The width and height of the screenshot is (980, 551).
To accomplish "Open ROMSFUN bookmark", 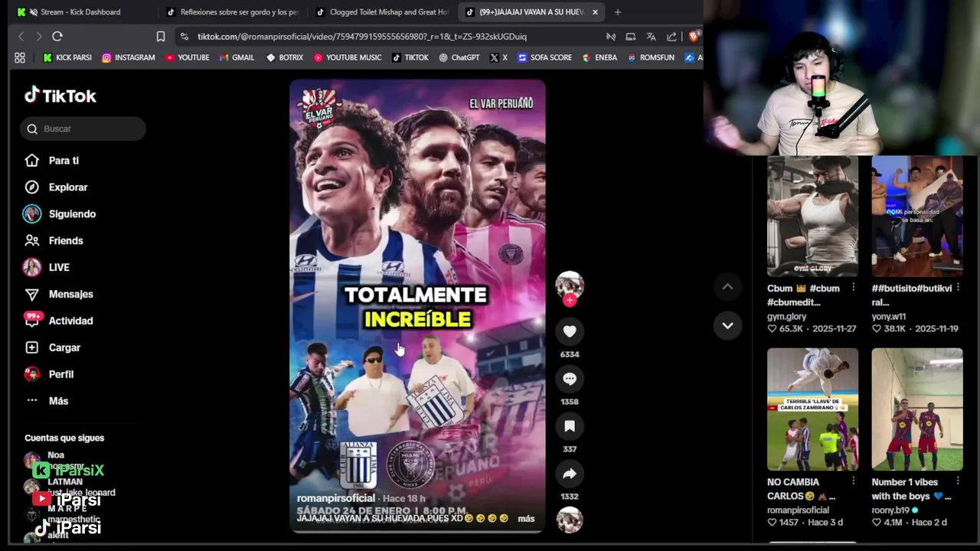I will point(651,57).
